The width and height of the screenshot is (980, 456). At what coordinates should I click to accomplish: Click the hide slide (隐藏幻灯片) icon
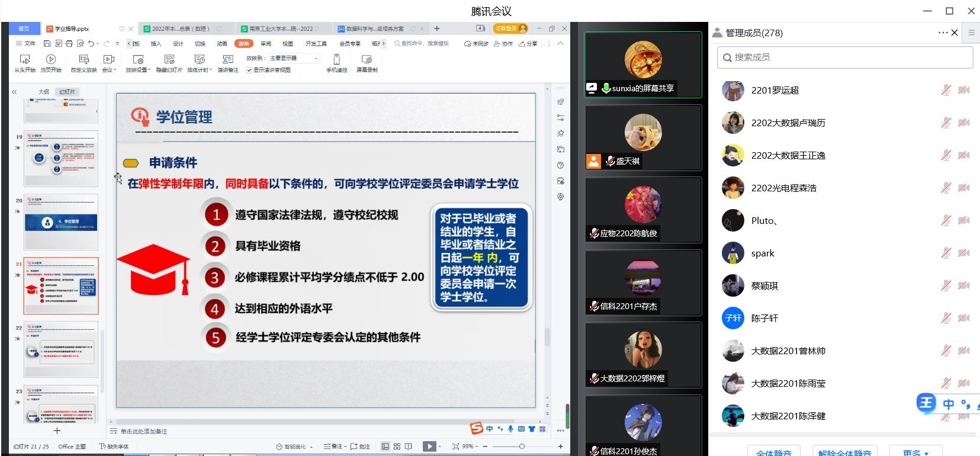[169, 59]
